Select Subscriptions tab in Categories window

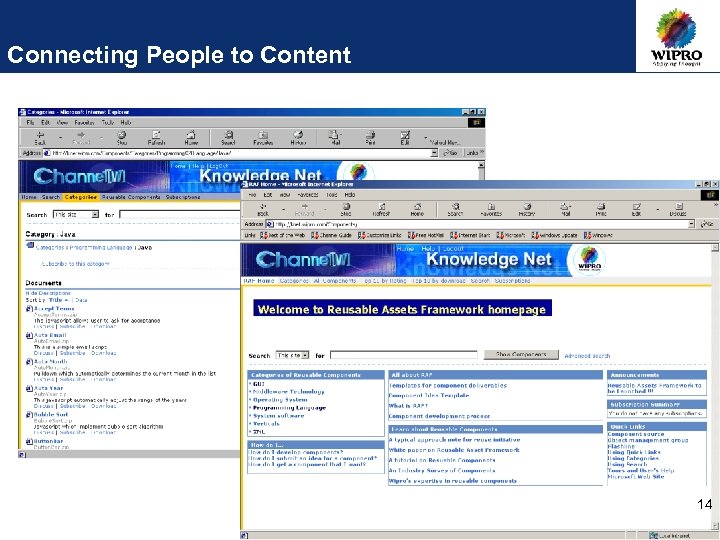click(x=183, y=197)
